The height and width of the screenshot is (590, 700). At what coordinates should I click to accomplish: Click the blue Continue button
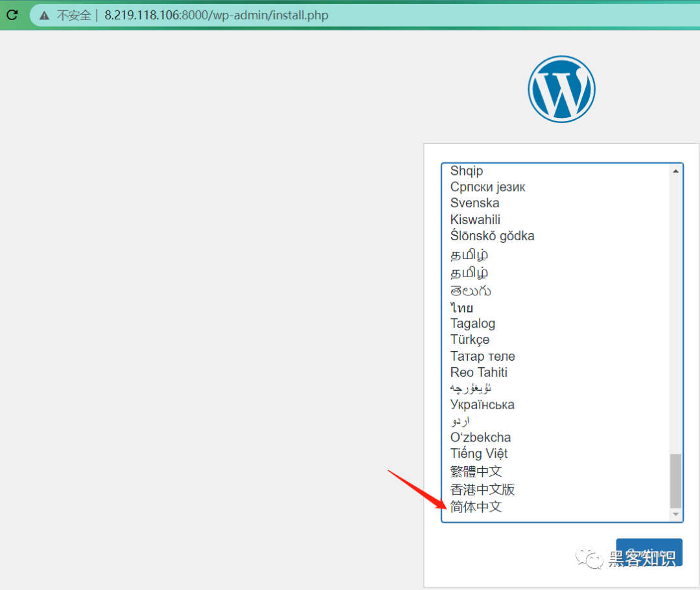point(649,552)
